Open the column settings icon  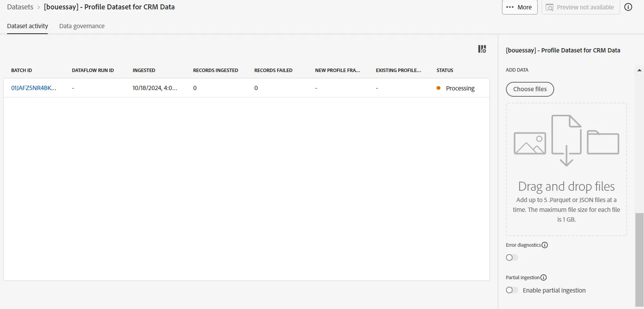click(482, 49)
